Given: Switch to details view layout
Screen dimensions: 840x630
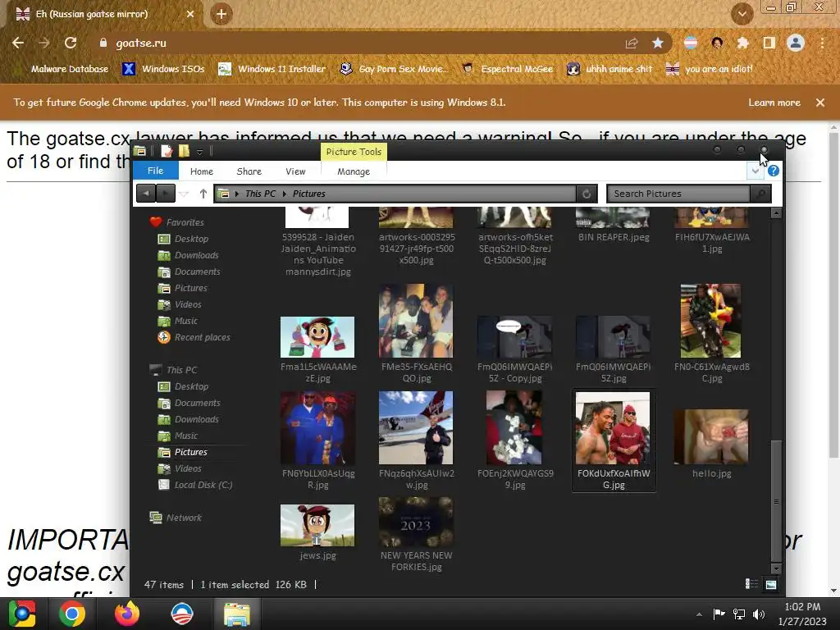Looking at the screenshot, I should pos(751,584).
